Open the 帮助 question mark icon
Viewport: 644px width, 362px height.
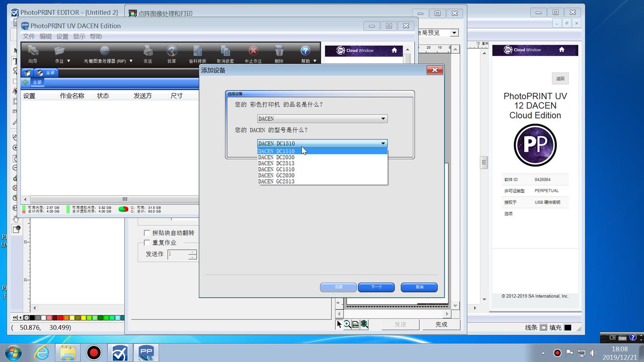tap(305, 51)
